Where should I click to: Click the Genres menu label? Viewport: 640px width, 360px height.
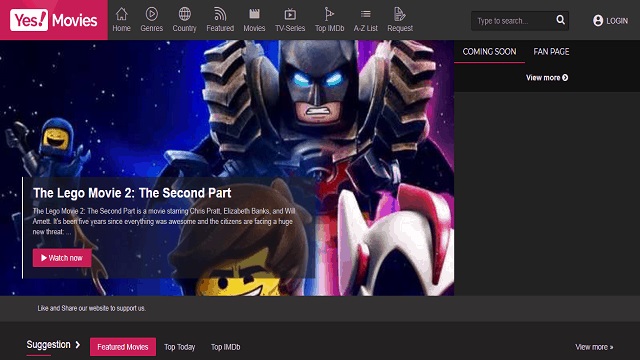[x=151, y=28]
